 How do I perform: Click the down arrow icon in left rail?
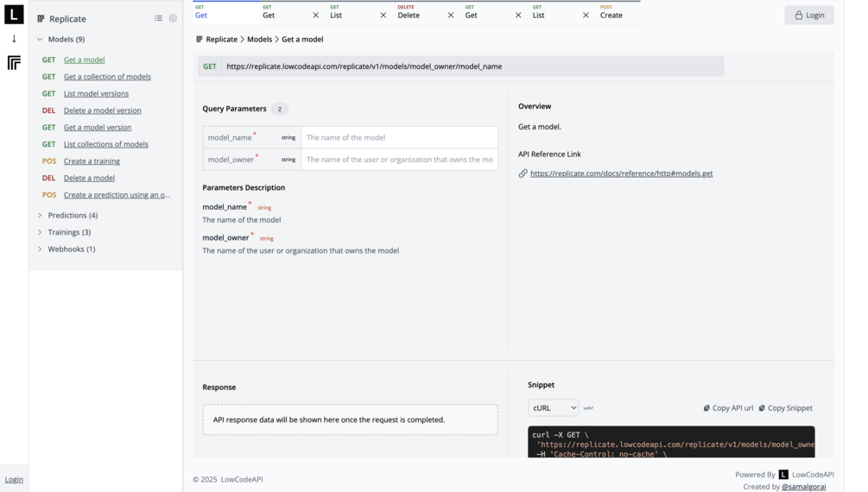click(14, 39)
